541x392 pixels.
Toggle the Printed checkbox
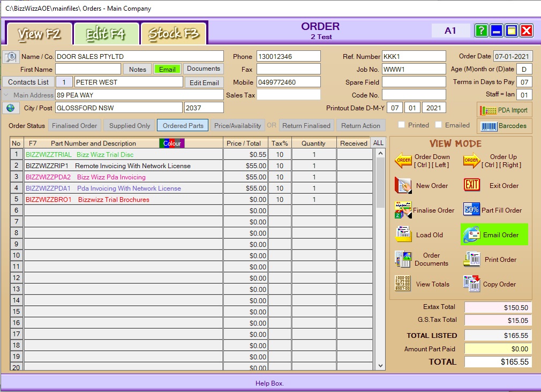(x=401, y=125)
